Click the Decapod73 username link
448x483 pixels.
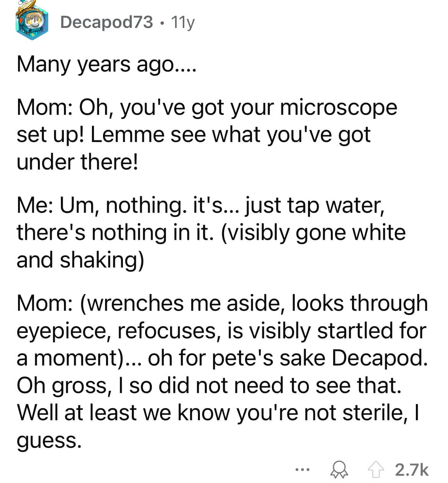(x=106, y=22)
